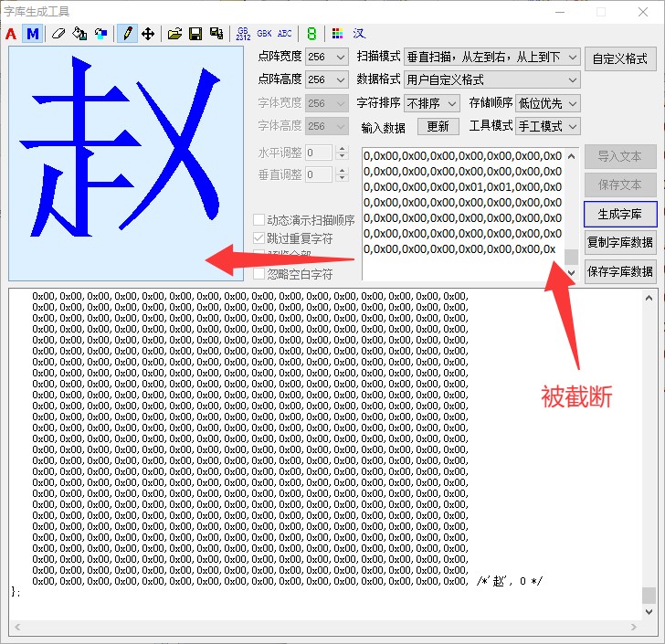The image size is (665, 644).
Task: Click the output horizontal scroll right arrow
Action: pyautogui.click(x=634, y=627)
